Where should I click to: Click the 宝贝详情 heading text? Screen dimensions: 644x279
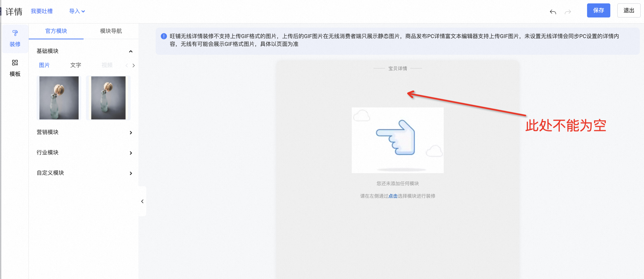398,69
